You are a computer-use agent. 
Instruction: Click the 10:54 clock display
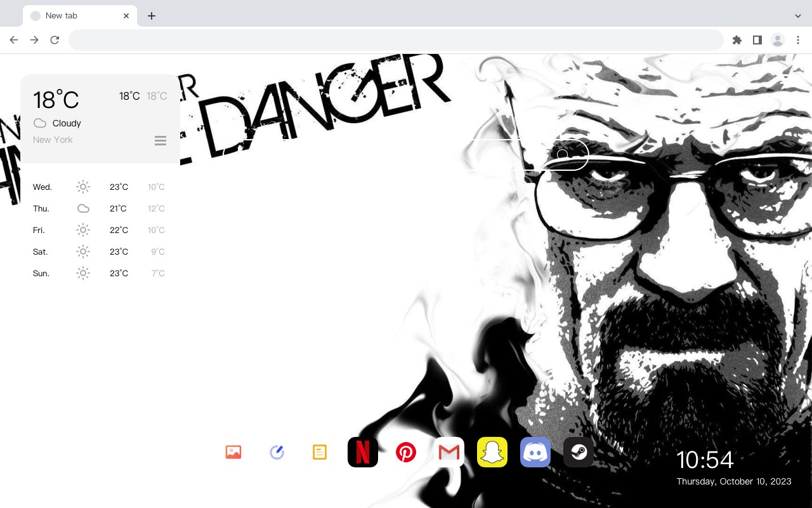click(x=705, y=460)
